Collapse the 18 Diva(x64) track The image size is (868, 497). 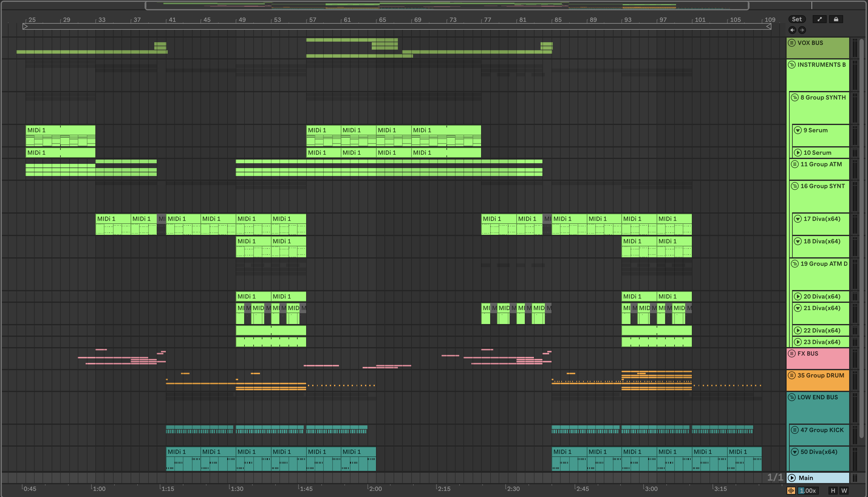click(798, 241)
